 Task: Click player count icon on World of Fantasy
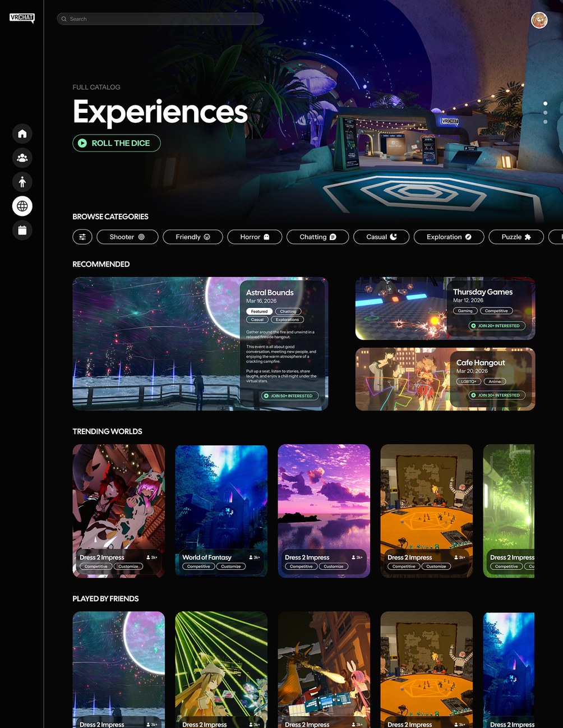[x=251, y=557]
